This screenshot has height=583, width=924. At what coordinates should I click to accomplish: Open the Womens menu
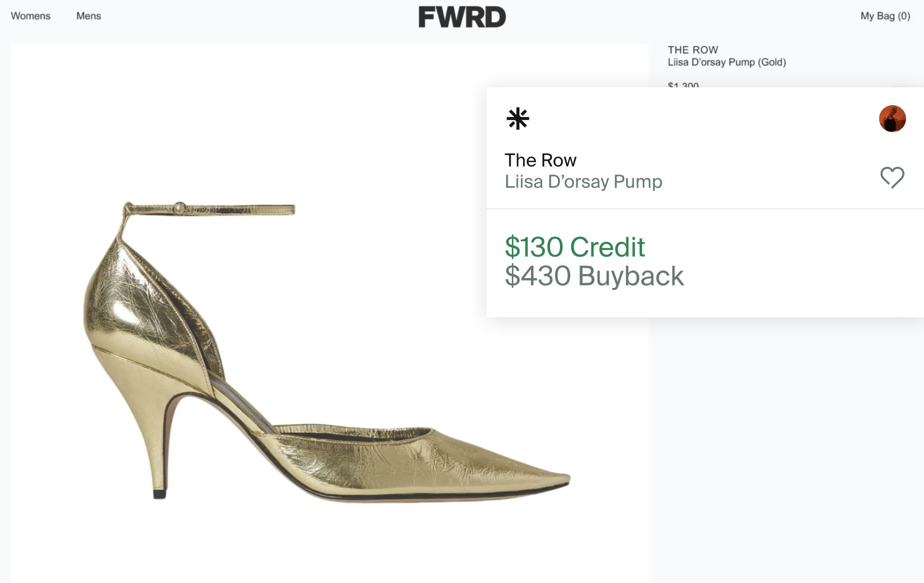(31, 16)
